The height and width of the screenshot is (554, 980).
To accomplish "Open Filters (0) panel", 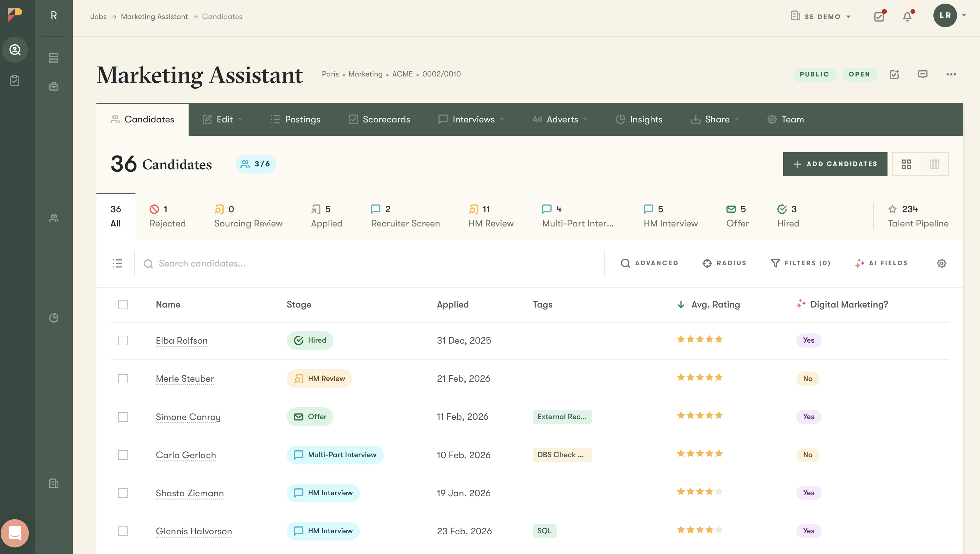I will [801, 263].
